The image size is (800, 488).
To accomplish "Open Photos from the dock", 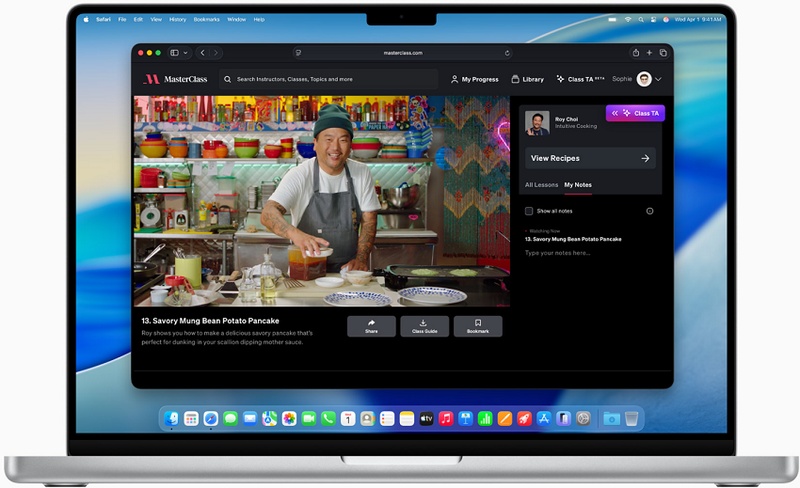I will (289, 419).
